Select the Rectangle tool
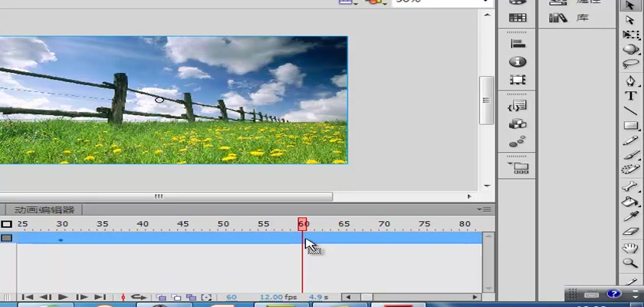The width and height of the screenshot is (644, 307). point(630,126)
